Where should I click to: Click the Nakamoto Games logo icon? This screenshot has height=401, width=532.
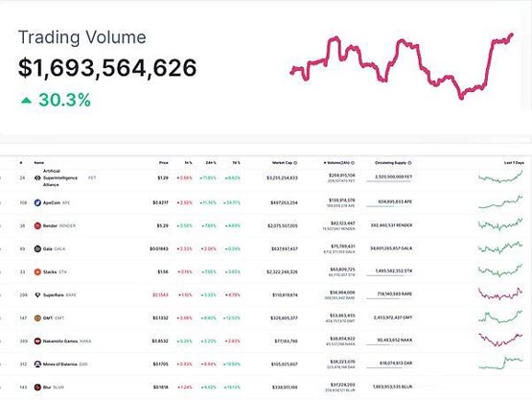coord(37,342)
